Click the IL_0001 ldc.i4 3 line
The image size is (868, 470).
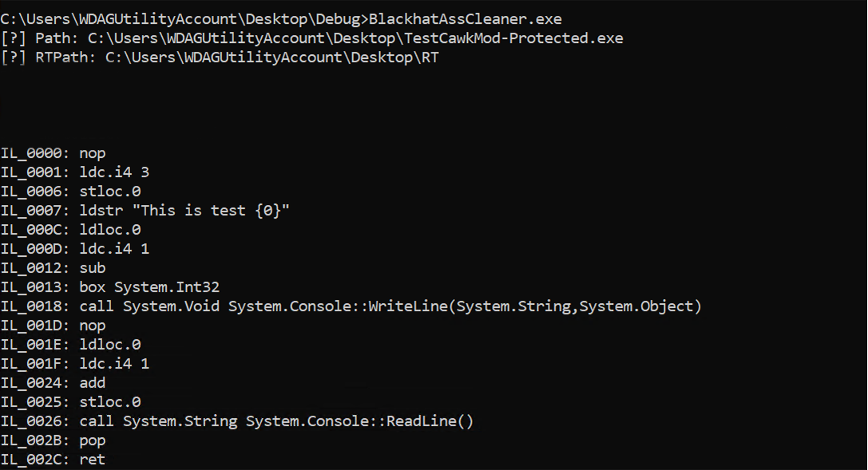pos(75,172)
